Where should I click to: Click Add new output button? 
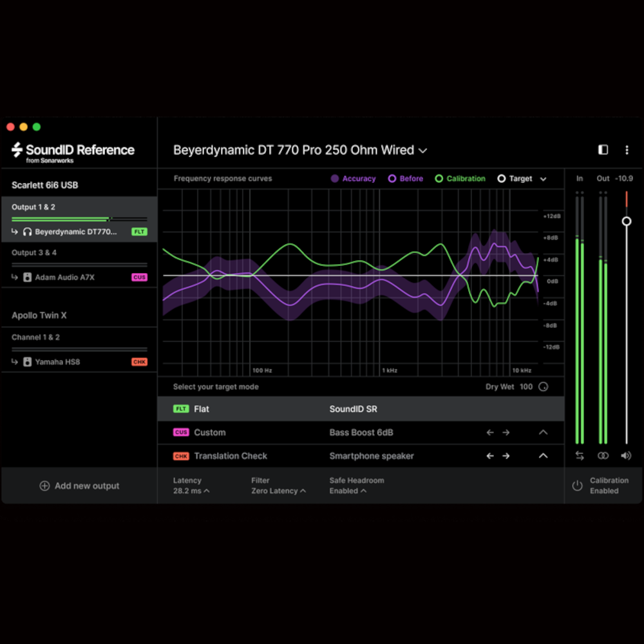[x=79, y=486]
